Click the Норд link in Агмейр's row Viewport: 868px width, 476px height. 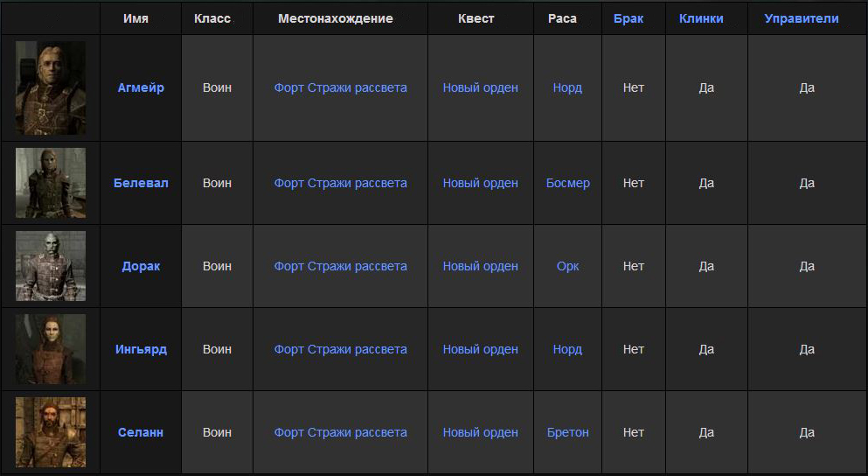(x=567, y=87)
